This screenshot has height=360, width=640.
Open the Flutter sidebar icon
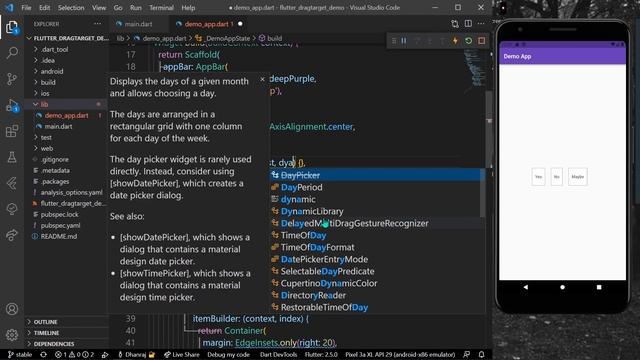coord(12,183)
